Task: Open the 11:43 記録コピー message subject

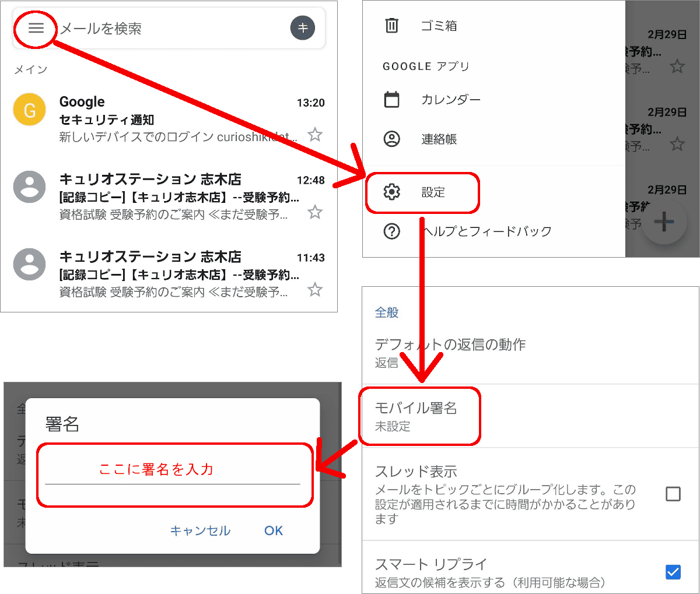Action: point(179,275)
